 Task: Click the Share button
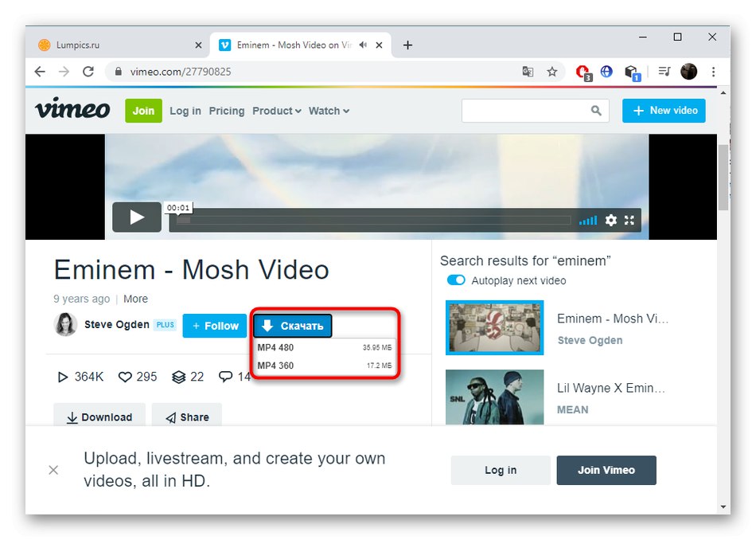[x=187, y=416]
